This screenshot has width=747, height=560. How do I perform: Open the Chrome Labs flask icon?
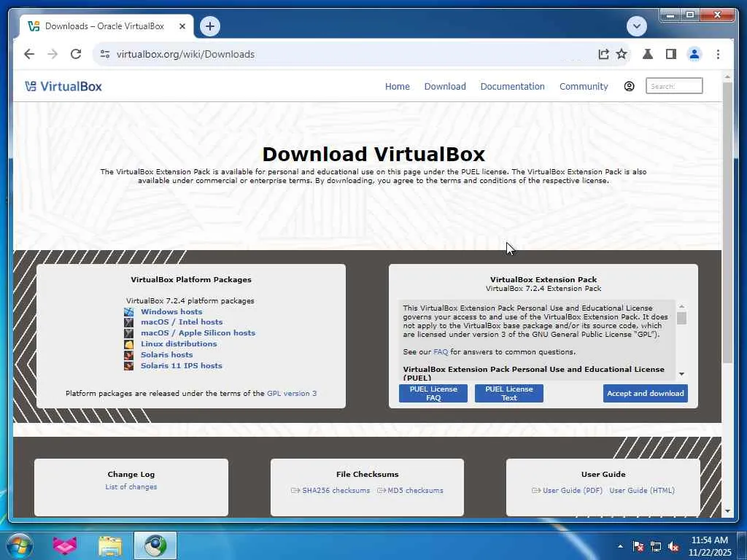pyautogui.click(x=648, y=54)
